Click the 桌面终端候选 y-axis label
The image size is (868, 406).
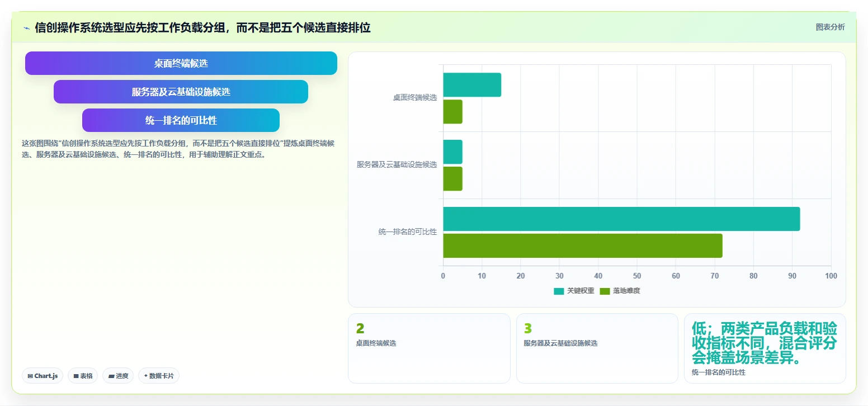(x=414, y=97)
